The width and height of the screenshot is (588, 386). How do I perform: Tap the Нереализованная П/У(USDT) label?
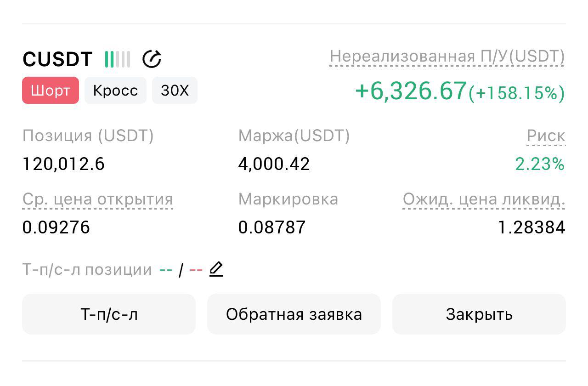click(x=447, y=57)
